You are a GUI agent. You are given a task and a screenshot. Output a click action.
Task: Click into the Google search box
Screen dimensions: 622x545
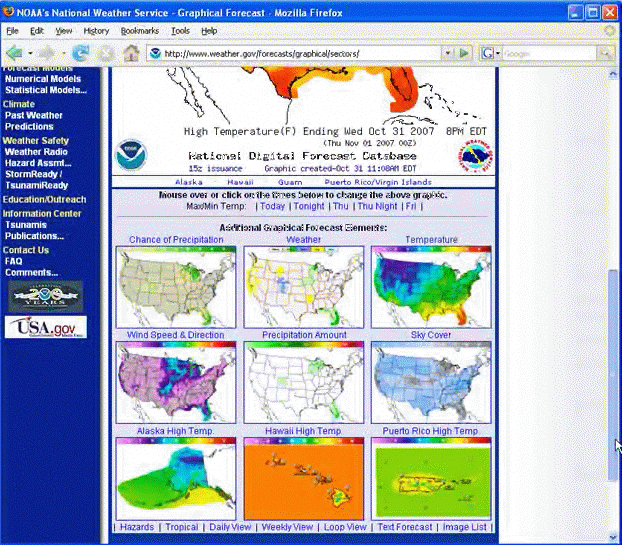pyautogui.click(x=549, y=53)
